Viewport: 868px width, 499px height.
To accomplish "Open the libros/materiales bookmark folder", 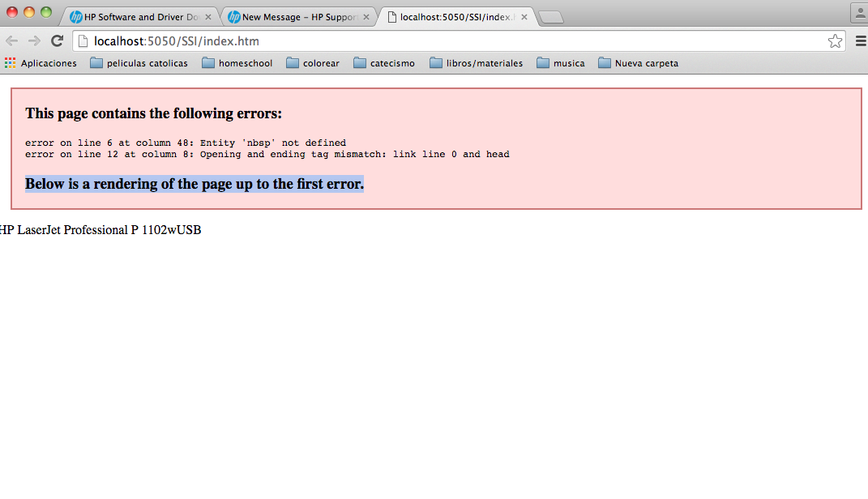I will click(x=476, y=63).
